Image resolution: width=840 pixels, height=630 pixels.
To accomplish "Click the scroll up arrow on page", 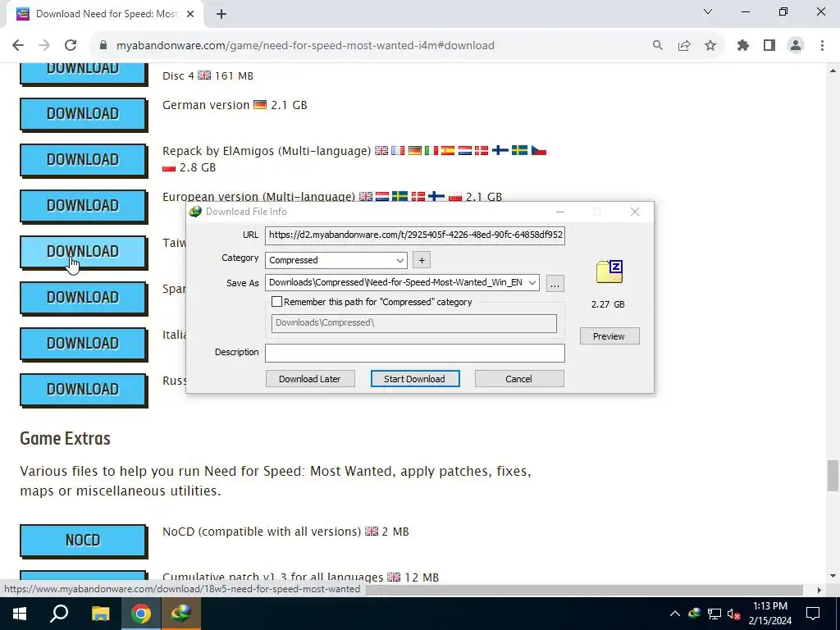I will 833,71.
